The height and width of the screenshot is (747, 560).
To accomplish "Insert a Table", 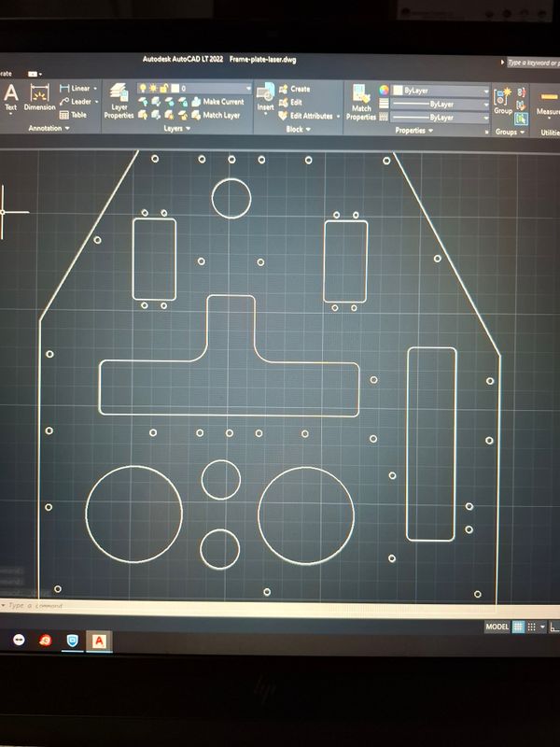I will [x=74, y=115].
